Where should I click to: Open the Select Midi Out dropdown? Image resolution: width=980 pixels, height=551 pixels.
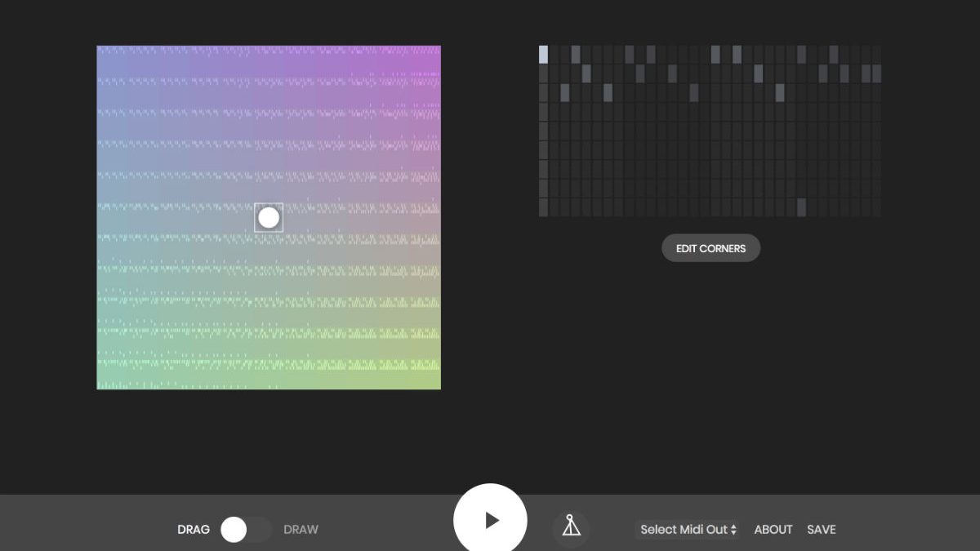pyautogui.click(x=688, y=530)
